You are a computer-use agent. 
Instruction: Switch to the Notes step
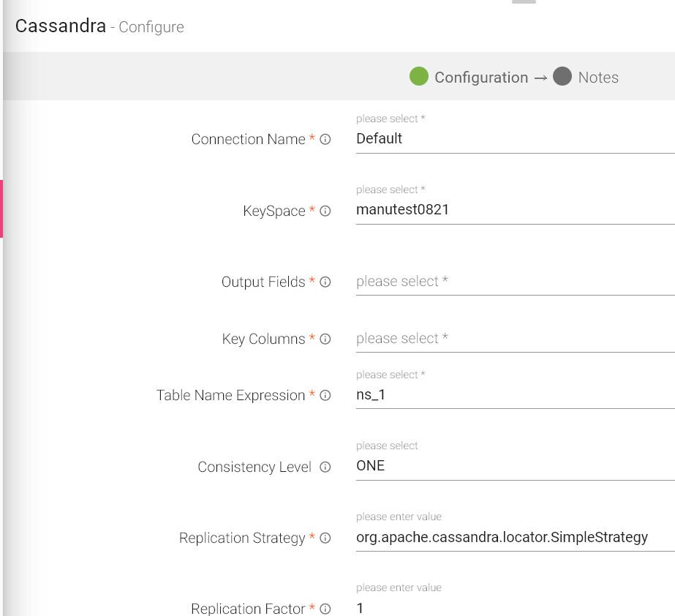pos(586,77)
